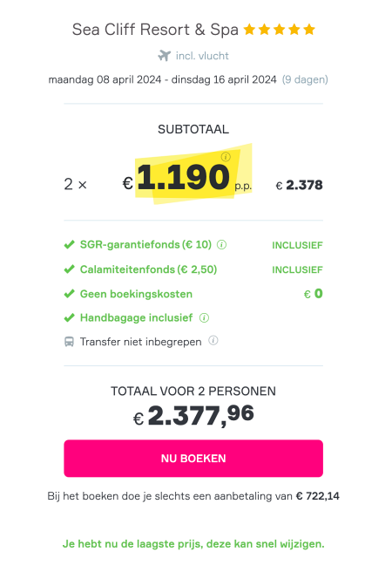
Task: Click the total price € 2.377,96
Action: point(193,416)
